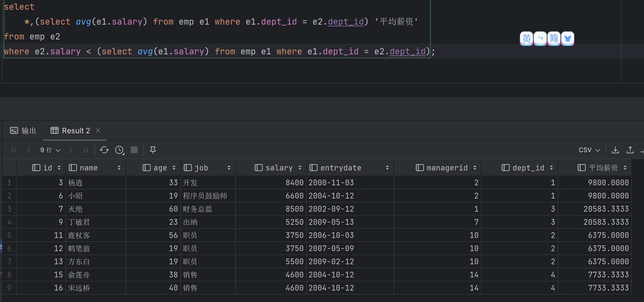Screen dimensions: 644x302
Task: Select row number 9 in the result grid
Action: pos(9,288)
